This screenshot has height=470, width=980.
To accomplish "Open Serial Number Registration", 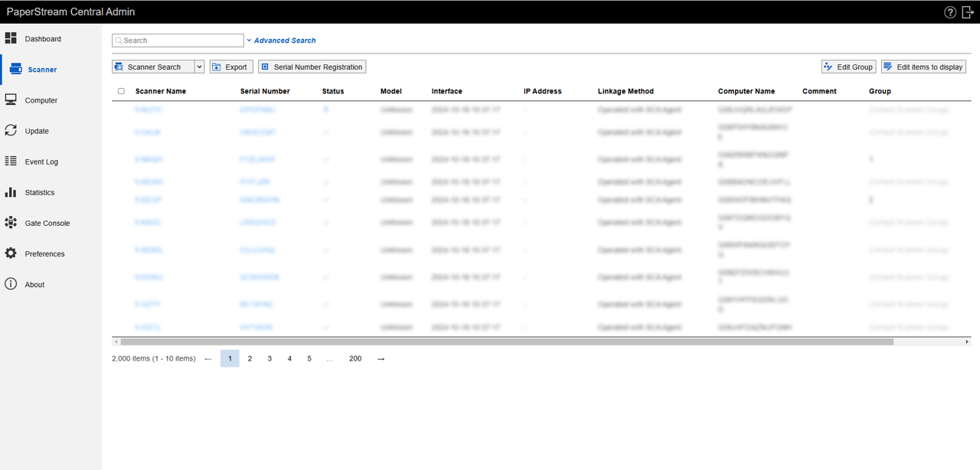I will pyautogui.click(x=312, y=67).
